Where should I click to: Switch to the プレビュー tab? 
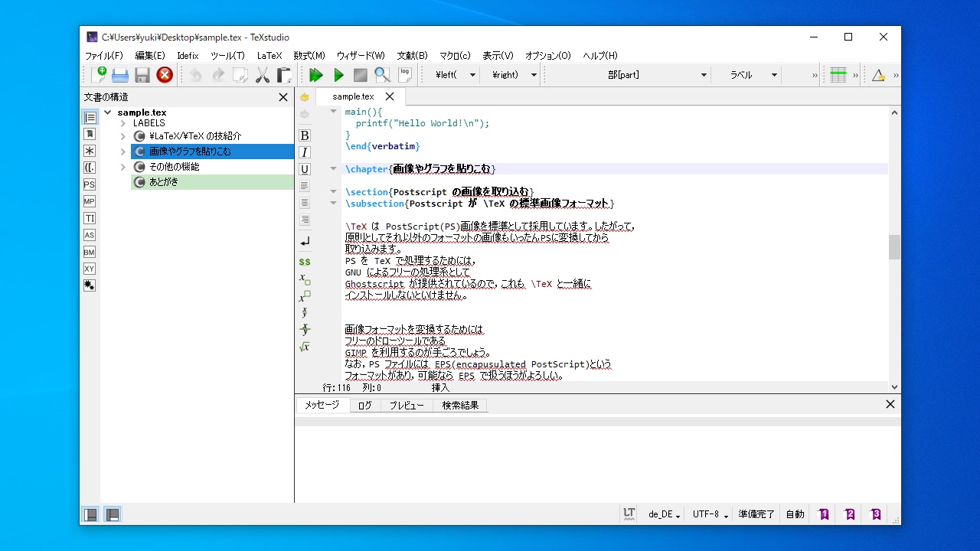[407, 406]
